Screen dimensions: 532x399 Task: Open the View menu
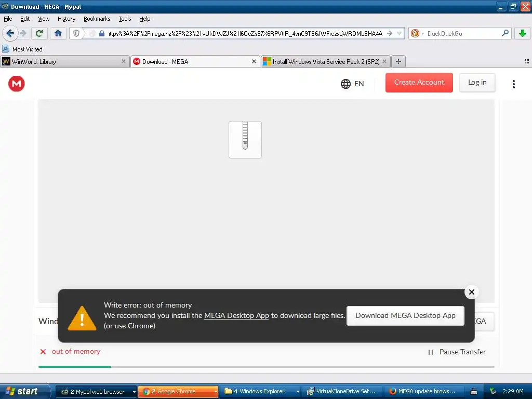pyautogui.click(x=44, y=19)
